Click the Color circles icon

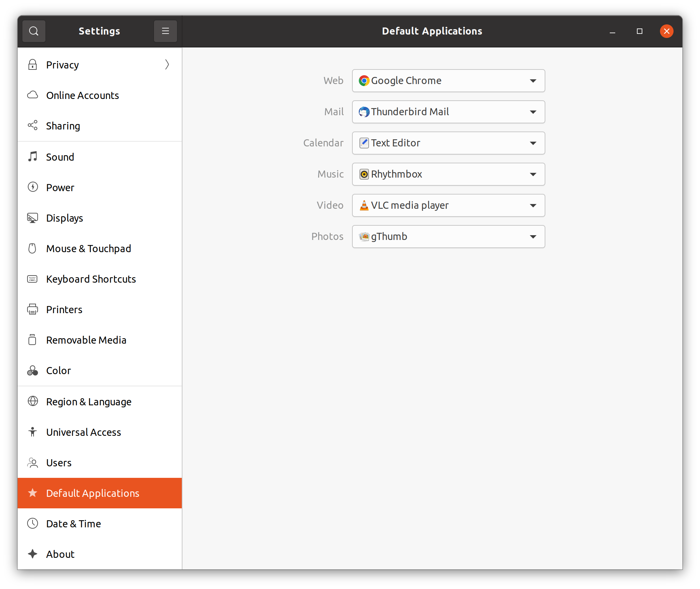(33, 370)
